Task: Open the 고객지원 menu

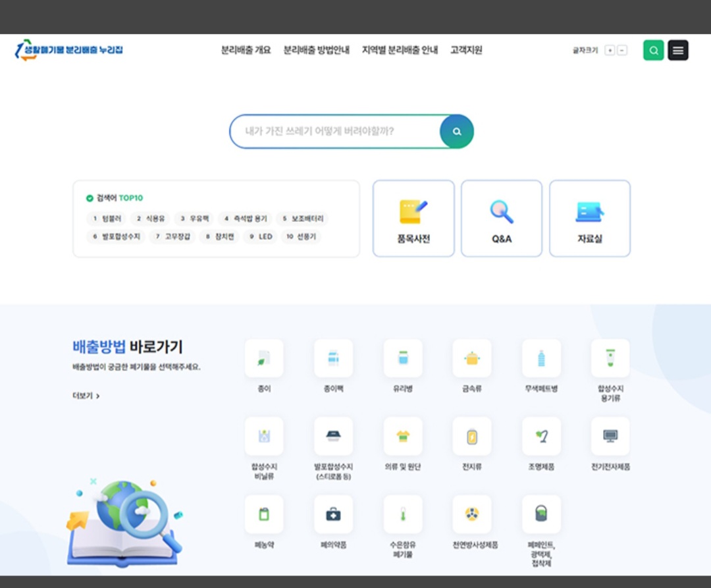Action: tap(466, 50)
